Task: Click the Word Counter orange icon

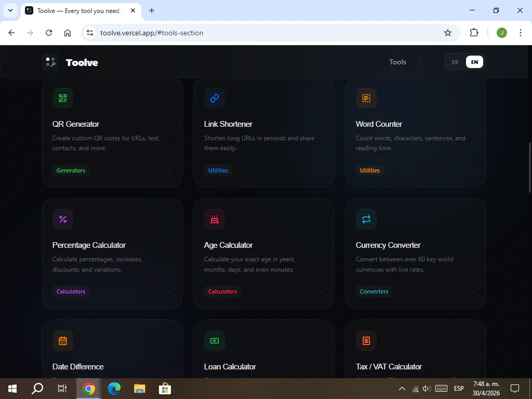Action: (x=366, y=98)
